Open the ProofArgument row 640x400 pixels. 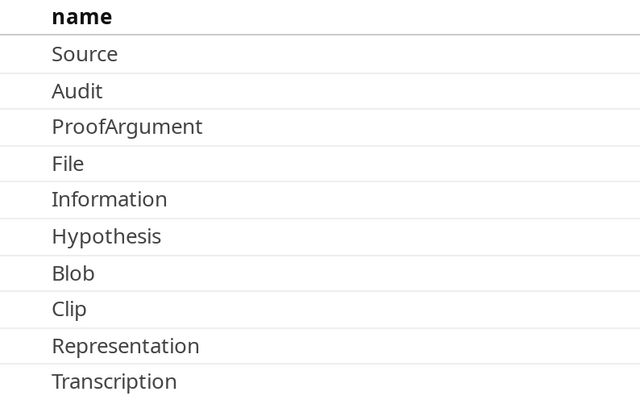127,127
